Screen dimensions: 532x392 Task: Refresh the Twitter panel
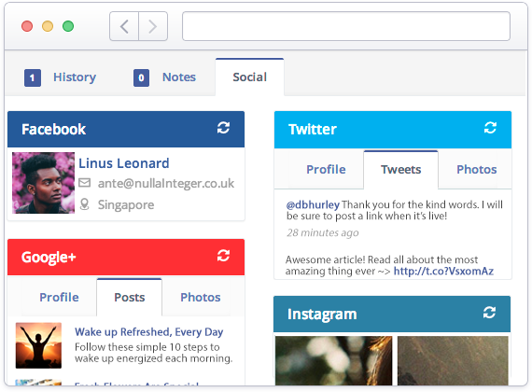490,128
